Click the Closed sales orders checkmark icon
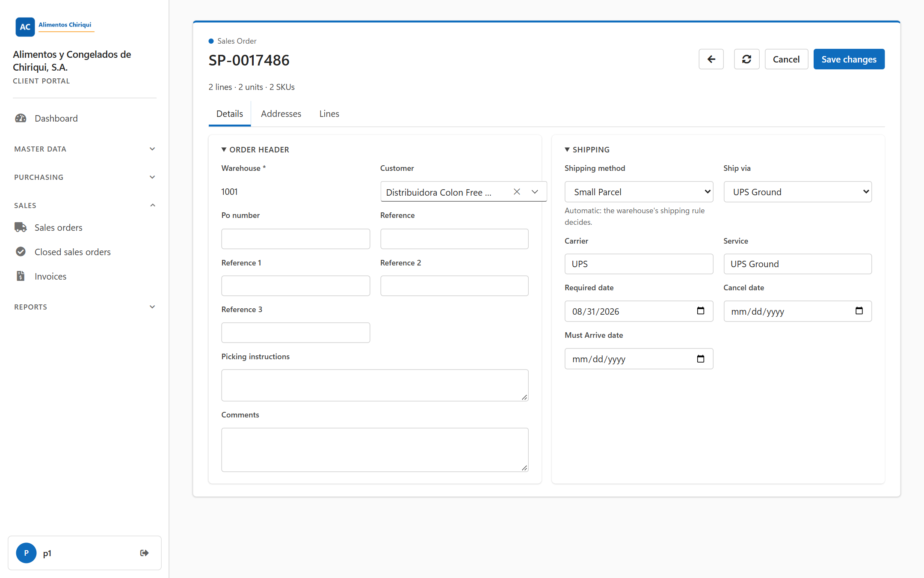924x578 pixels. point(21,252)
